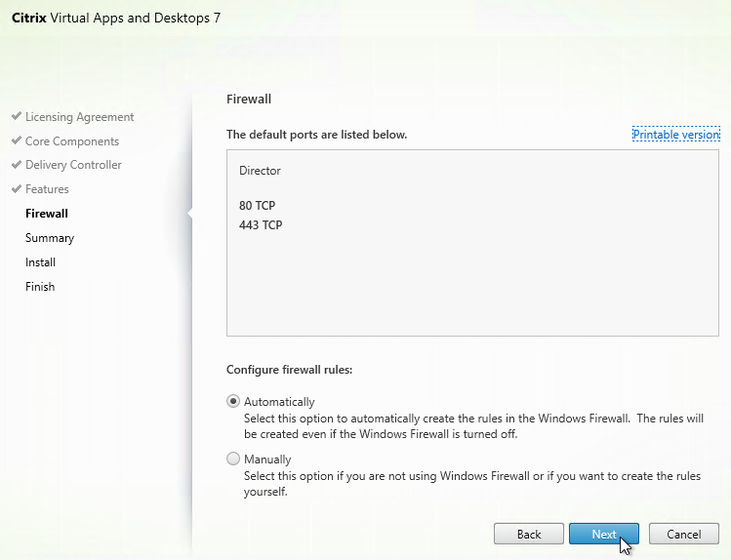Click the Licensing Agreement checkmark icon
Screen dimensions: 731x560
pos(17,115)
